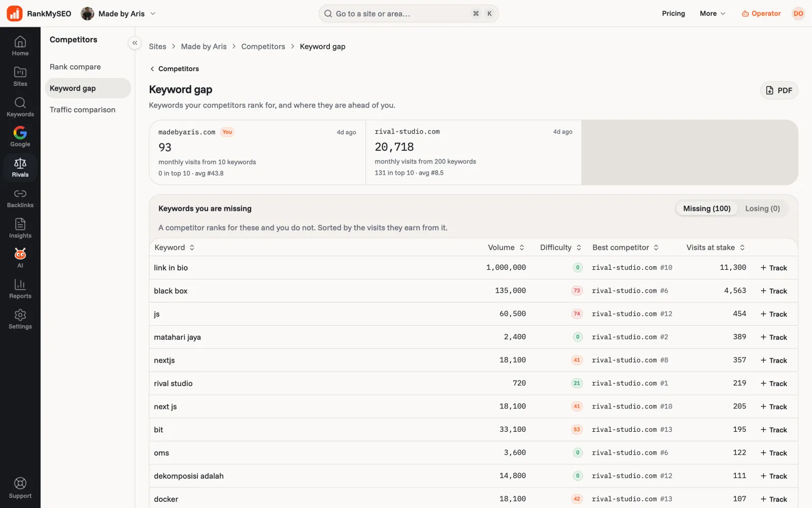Open Sites in the sidebar
This screenshot has height=508, width=812.
click(x=20, y=77)
